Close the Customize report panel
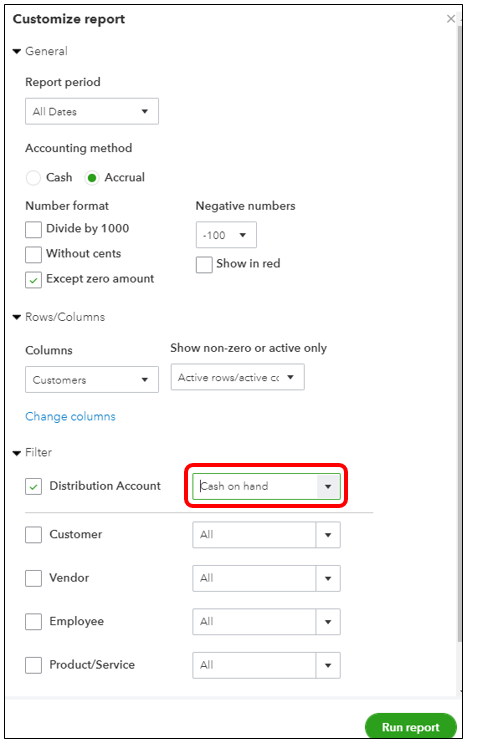 click(450, 19)
